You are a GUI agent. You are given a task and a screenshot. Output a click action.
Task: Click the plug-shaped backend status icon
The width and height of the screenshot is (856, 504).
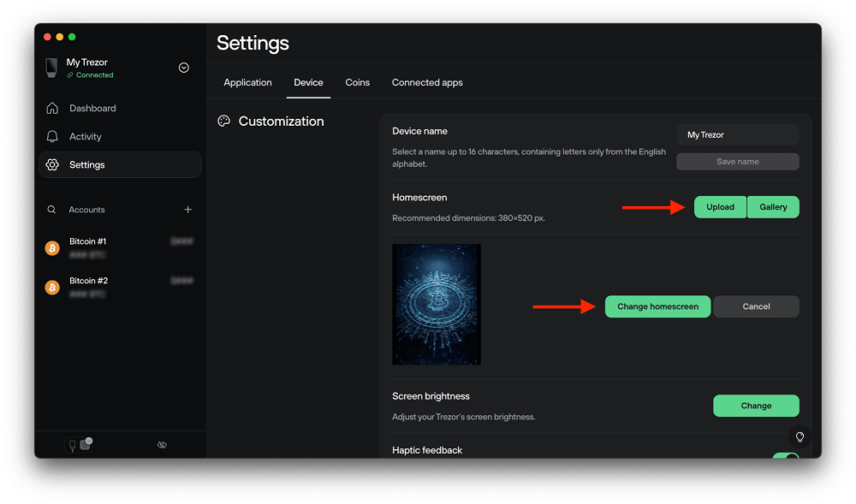(72, 446)
